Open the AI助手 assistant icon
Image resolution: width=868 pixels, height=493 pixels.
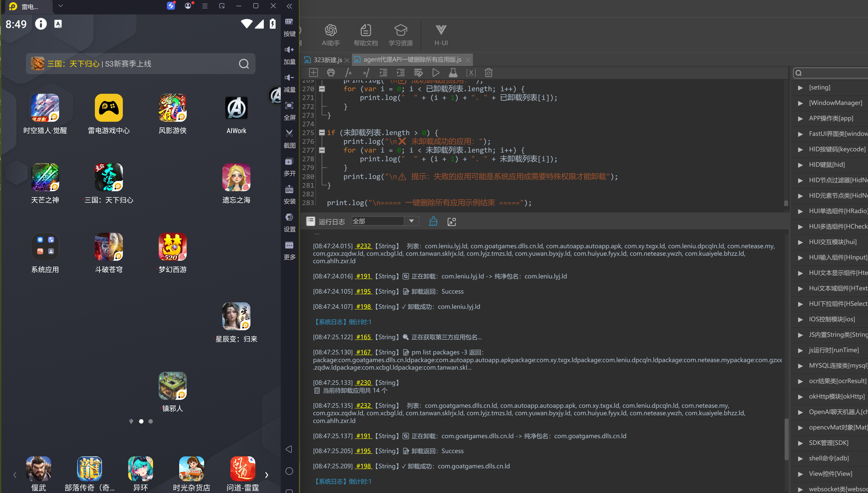tap(330, 35)
